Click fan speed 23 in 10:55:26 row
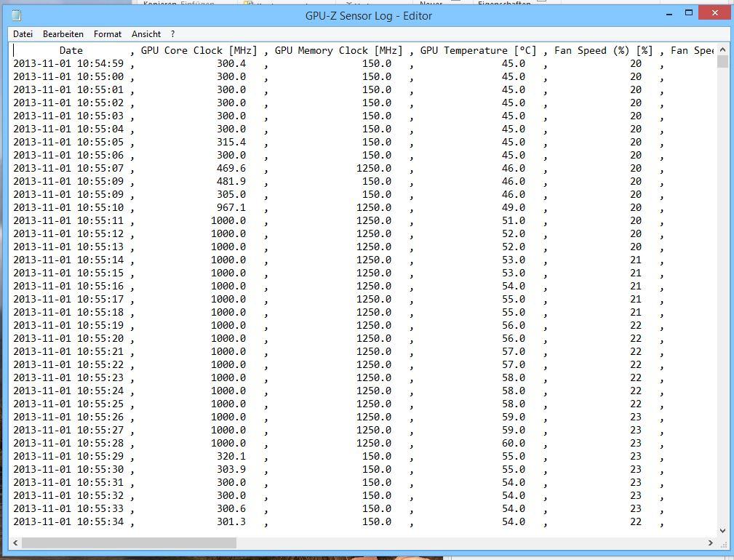734x560 pixels. (636, 417)
